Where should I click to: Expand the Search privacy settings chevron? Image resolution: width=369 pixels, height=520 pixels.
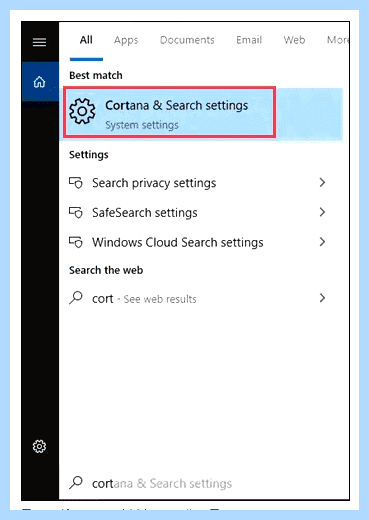click(x=322, y=183)
